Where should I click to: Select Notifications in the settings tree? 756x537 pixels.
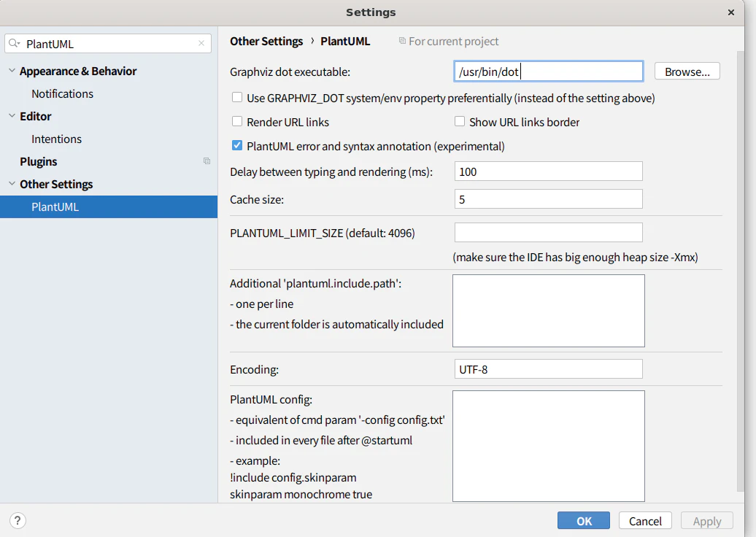(x=62, y=93)
